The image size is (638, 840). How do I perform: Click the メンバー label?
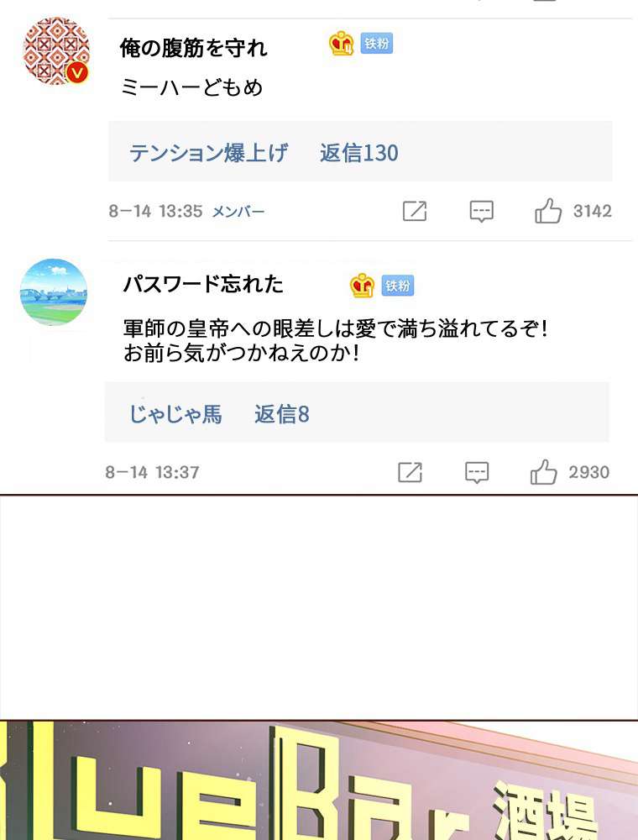(x=238, y=212)
